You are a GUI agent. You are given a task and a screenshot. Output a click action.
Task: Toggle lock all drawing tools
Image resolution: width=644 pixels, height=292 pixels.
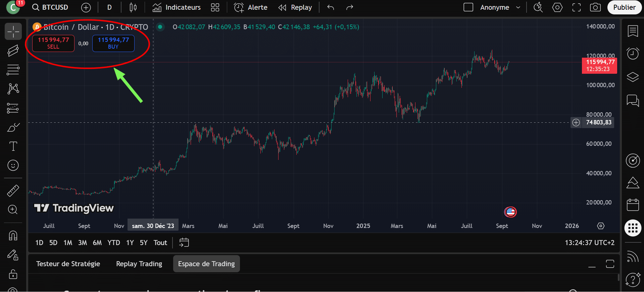(13, 274)
